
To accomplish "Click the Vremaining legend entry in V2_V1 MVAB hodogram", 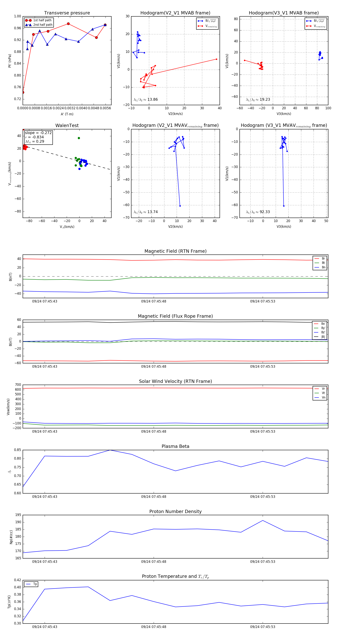I will (207, 26).
